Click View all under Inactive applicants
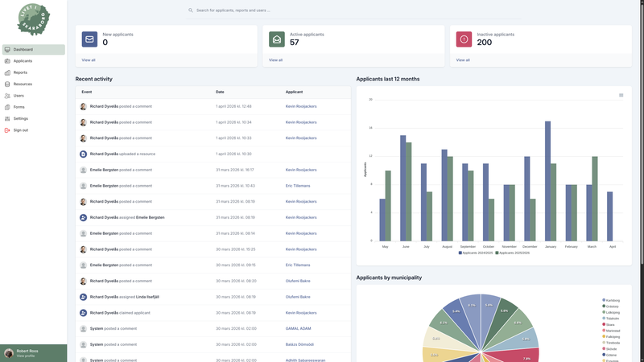 click(463, 60)
